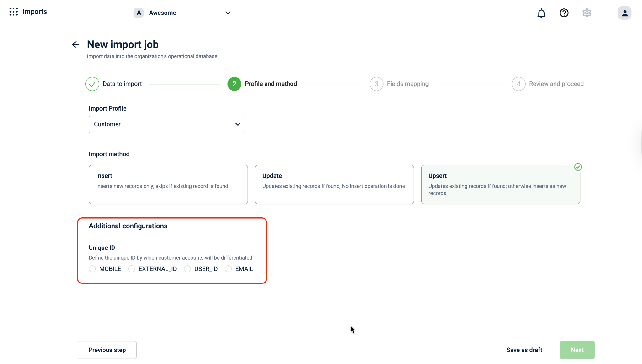The width and height of the screenshot is (642, 364).
Task: Choose the Insert import method card
Action: click(x=168, y=185)
